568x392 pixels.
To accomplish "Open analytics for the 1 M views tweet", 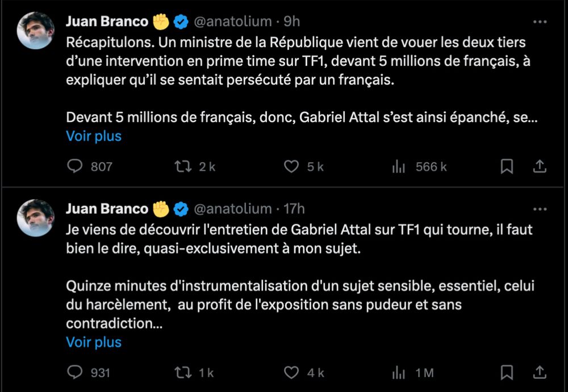I will [x=399, y=373].
